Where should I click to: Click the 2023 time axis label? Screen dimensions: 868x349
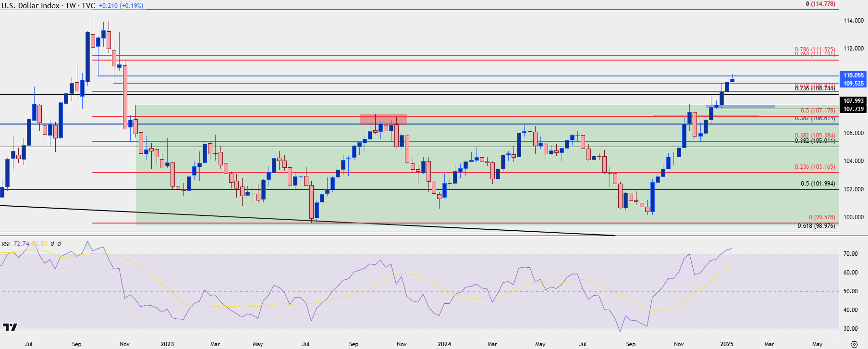(x=167, y=344)
